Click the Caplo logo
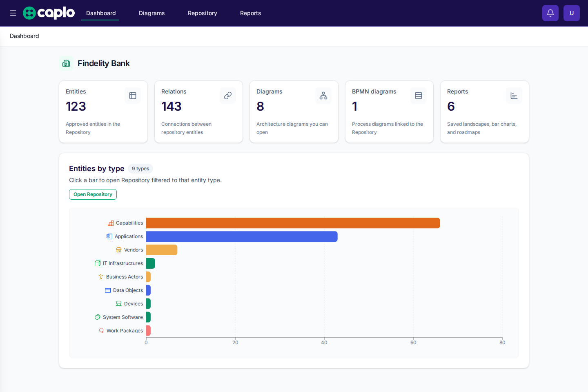 (x=49, y=13)
